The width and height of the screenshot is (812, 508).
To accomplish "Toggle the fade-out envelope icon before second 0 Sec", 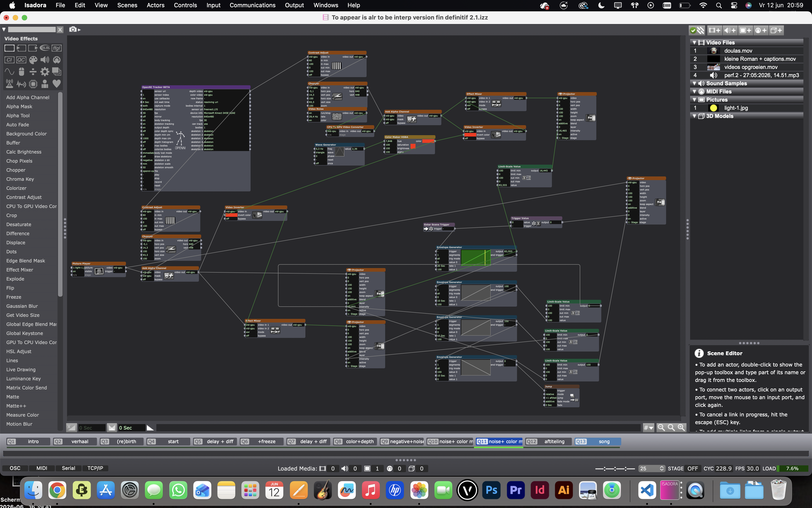I will click(112, 427).
